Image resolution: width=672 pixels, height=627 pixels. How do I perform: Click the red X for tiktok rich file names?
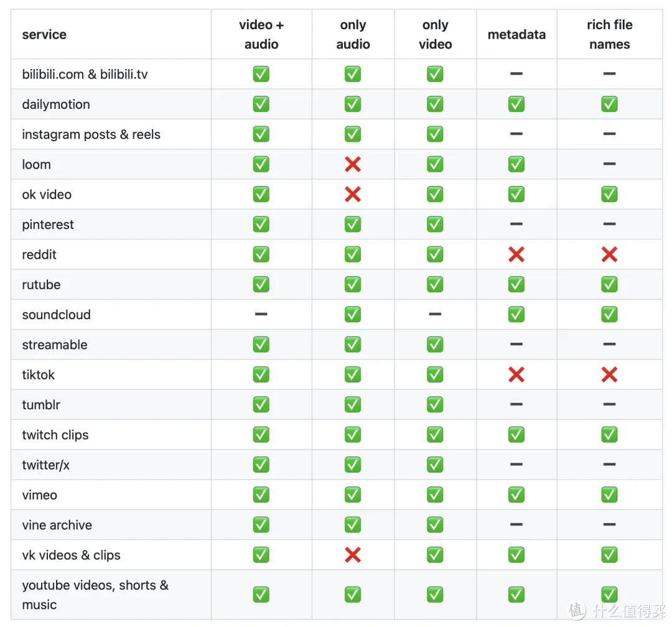609,374
